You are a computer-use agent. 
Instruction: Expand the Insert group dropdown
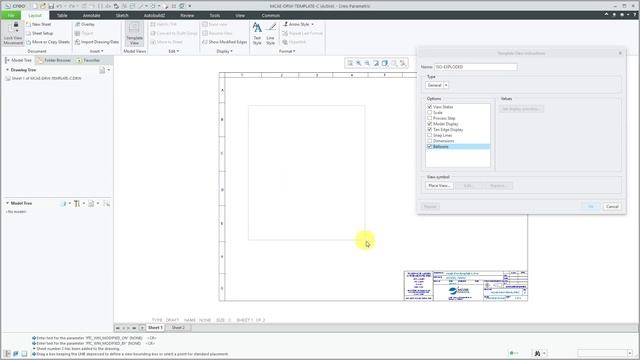click(x=97, y=51)
